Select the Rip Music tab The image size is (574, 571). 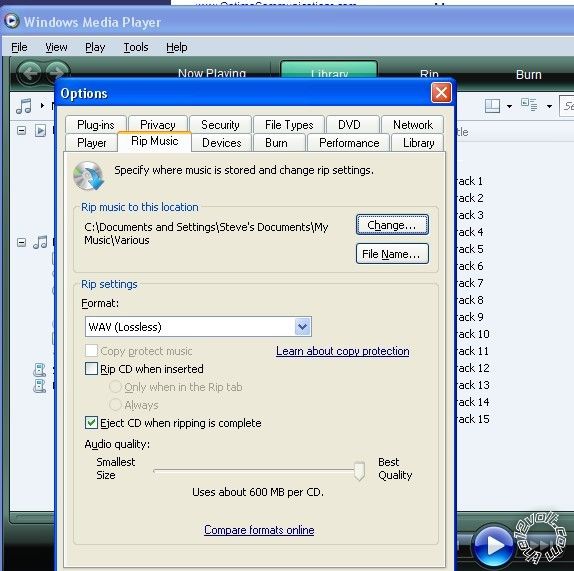(x=154, y=141)
